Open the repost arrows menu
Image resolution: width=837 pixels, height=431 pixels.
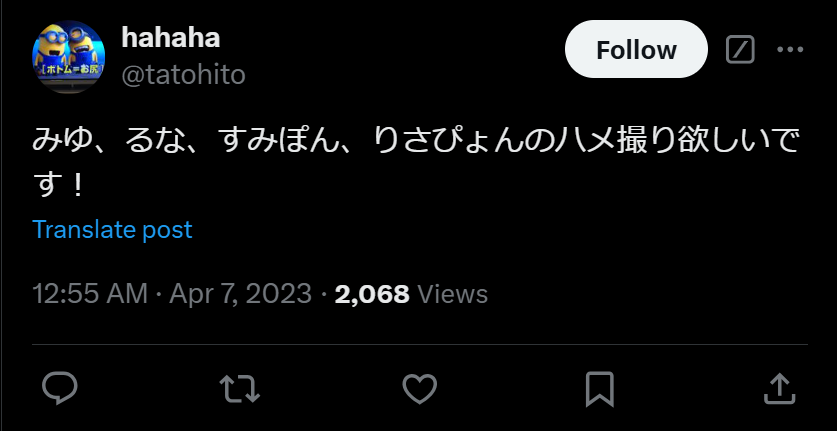(240, 387)
